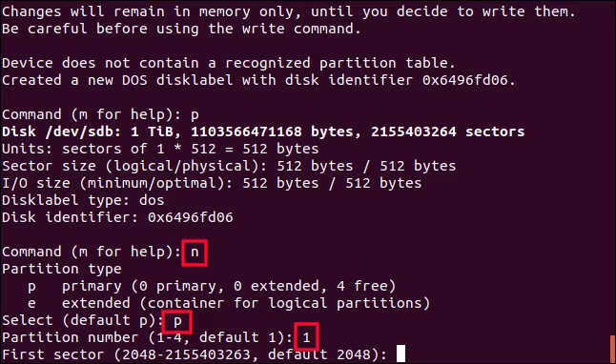Viewport: 616px width, 364px height.
Task: Click the 'Sector size (logical/physical)' line
Action: coord(229,166)
